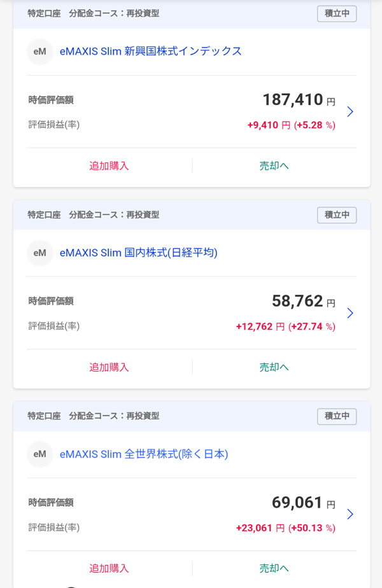This screenshot has width=382, height=588.
Task: Click 積立中 badge on 新興国株式インデックス card
Action: 337,13
